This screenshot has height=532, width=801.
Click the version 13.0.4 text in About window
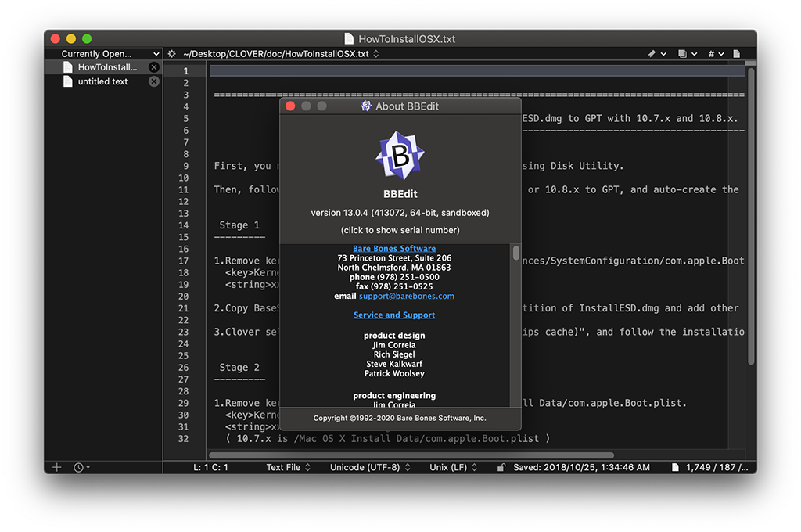point(400,213)
